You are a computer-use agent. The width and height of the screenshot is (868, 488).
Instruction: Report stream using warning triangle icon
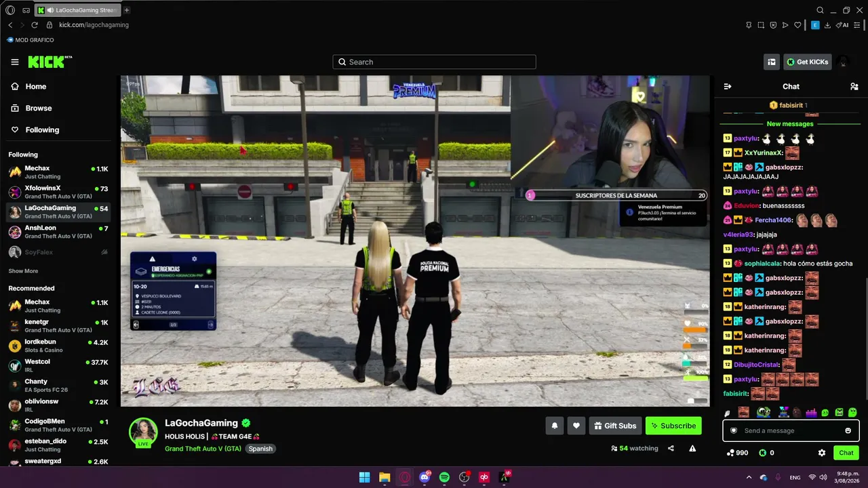click(x=692, y=448)
